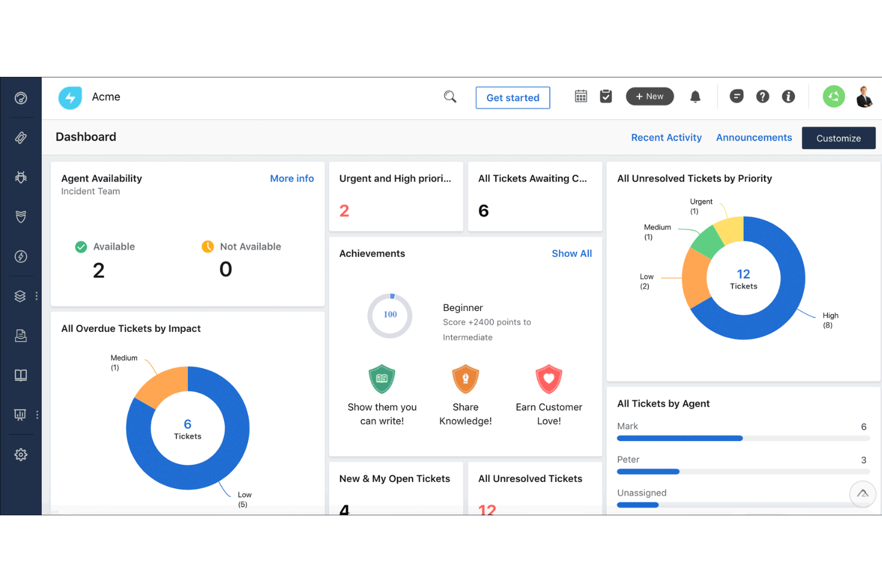Viewport: 882px width, 588px height.
Task: Open the Problems (bug) icon in the sidebar
Action: (21, 177)
